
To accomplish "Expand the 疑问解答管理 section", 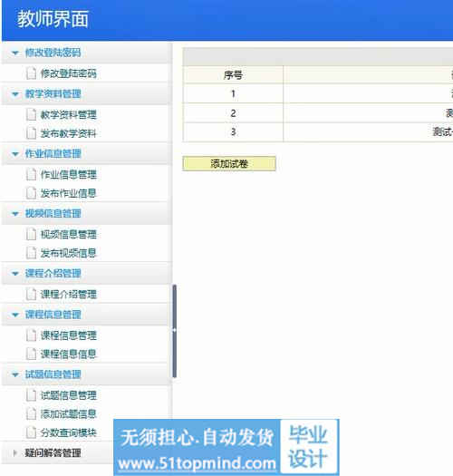I will click(14, 453).
